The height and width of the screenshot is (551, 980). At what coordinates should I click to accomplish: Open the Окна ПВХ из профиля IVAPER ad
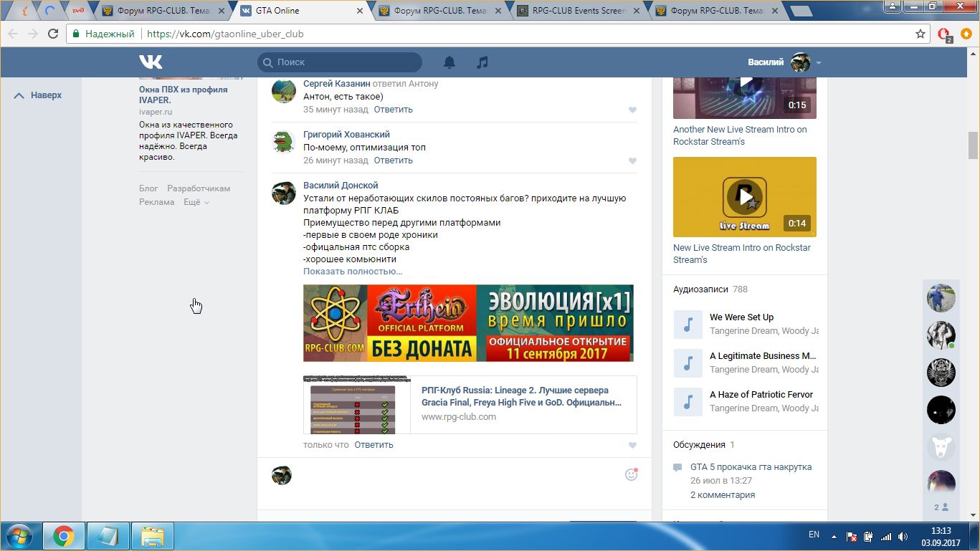pos(183,95)
